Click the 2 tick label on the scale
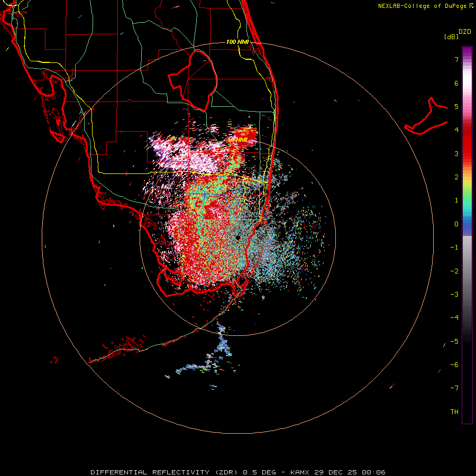The image size is (476, 476). 456,177
